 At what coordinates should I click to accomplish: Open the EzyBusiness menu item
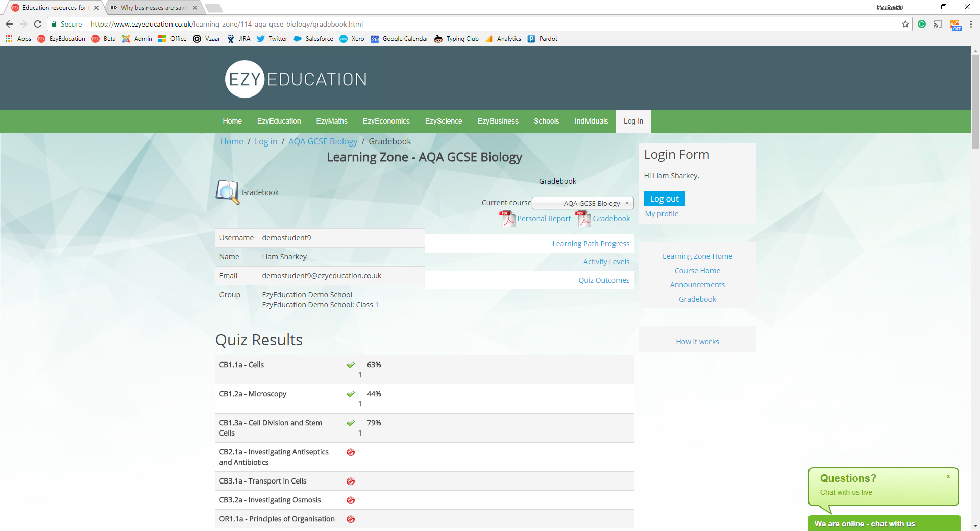click(x=498, y=122)
